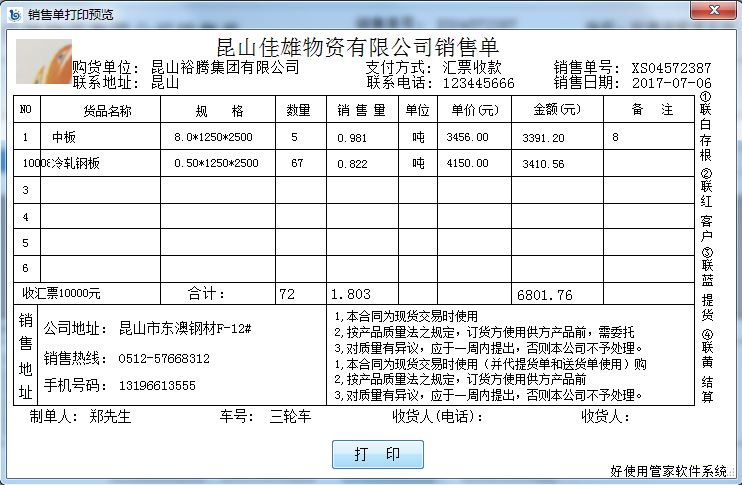Image resolution: width=742 pixels, height=485 pixels.
Task: Click the 打印 print button
Action: point(377,454)
